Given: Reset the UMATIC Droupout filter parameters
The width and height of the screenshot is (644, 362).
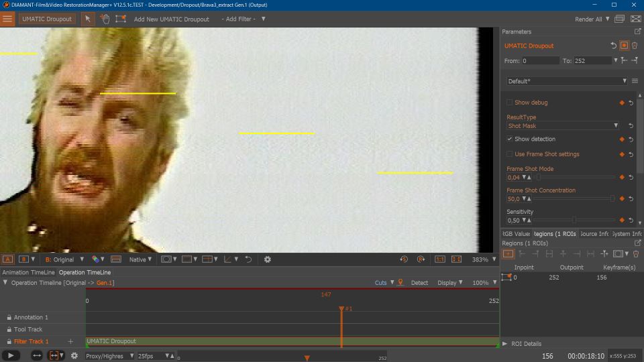Looking at the screenshot, I should click(613, 46).
